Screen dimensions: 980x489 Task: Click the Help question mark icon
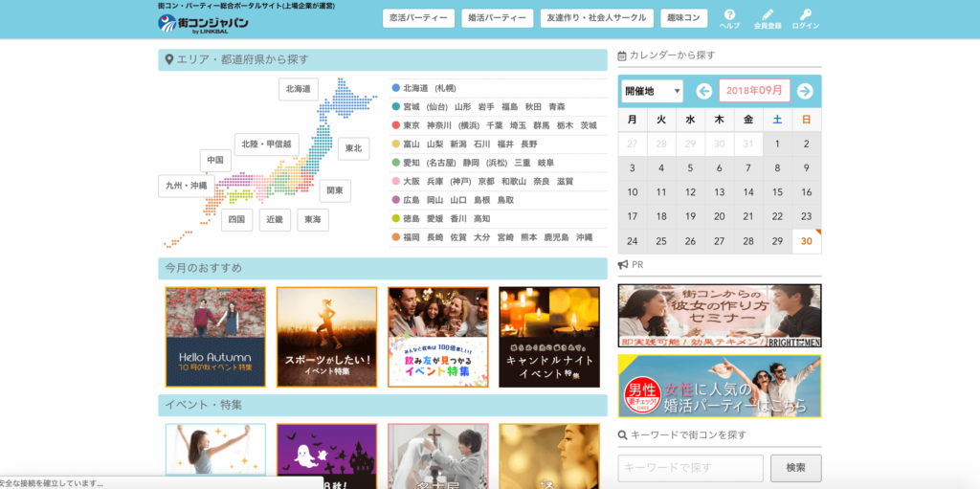(x=729, y=15)
